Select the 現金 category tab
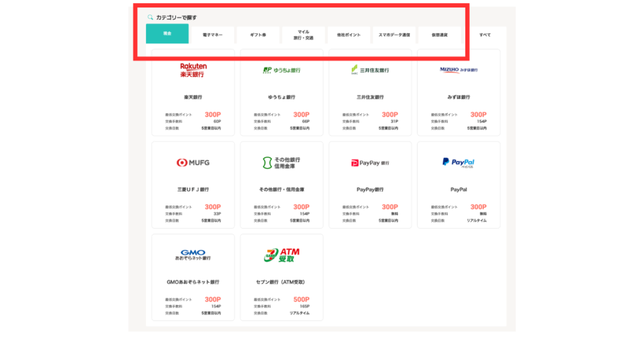The height and width of the screenshot is (338, 644). 167,34
